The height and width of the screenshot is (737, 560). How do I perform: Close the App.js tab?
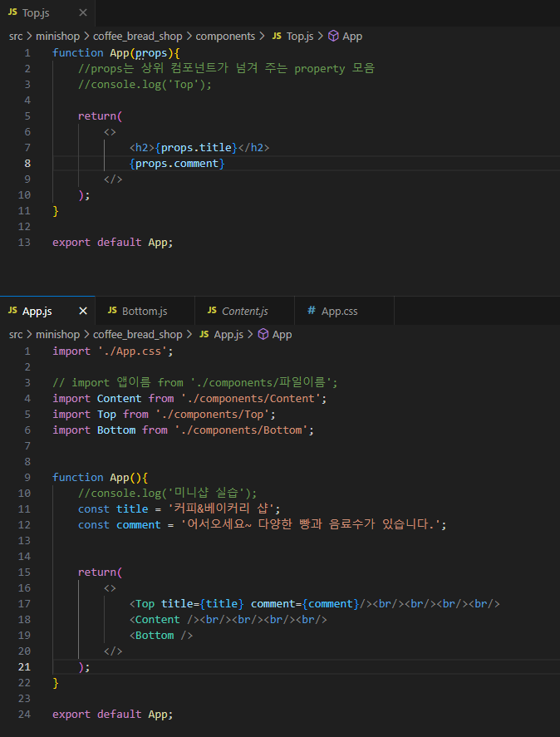(83, 311)
